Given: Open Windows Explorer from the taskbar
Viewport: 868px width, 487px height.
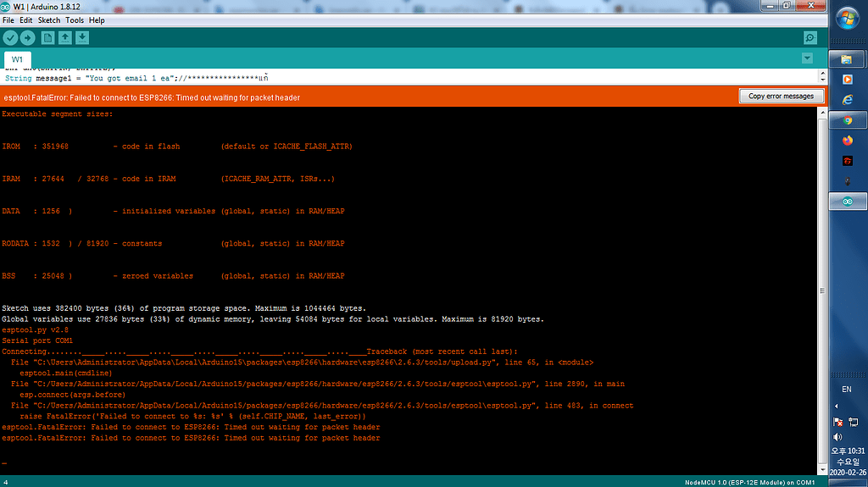Looking at the screenshot, I should [x=847, y=59].
